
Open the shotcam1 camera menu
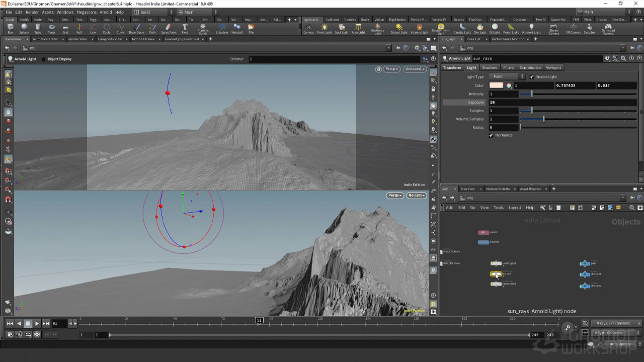click(x=415, y=69)
